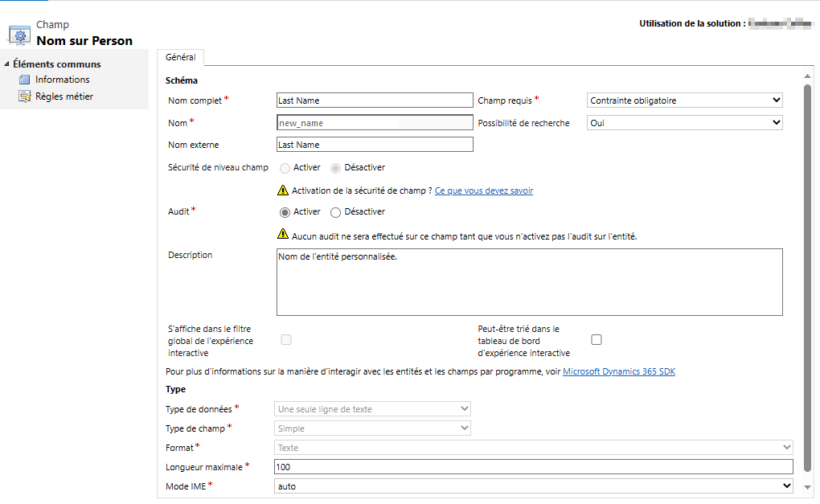This screenshot has height=504, width=820.
Task: Click inside the Description text area
Action: tap(529, 282)
